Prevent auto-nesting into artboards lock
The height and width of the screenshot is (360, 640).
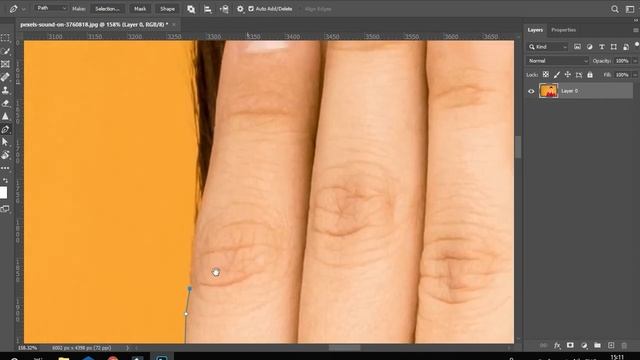pos(579,75)
